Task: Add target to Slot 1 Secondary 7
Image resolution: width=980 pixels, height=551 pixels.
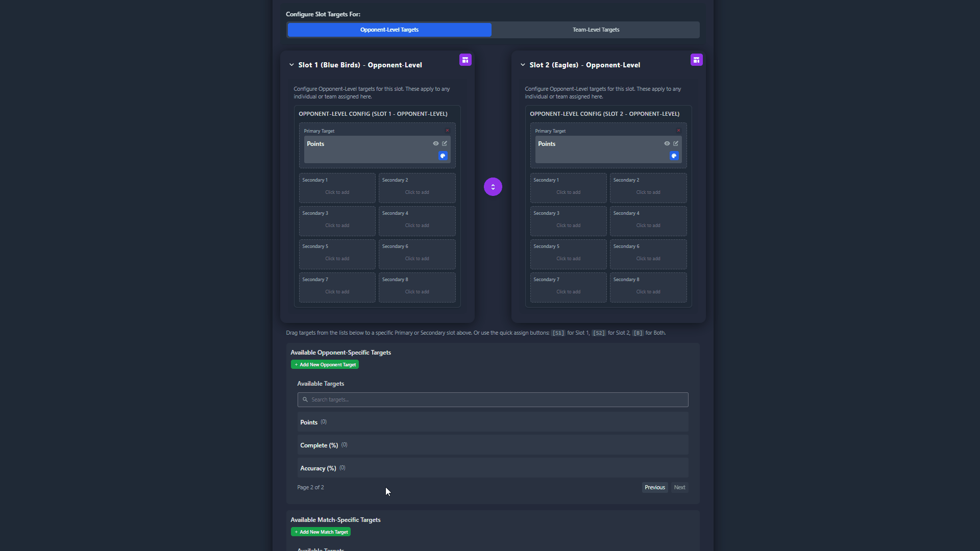Action: pyautogui.click(x=337, y=288)
